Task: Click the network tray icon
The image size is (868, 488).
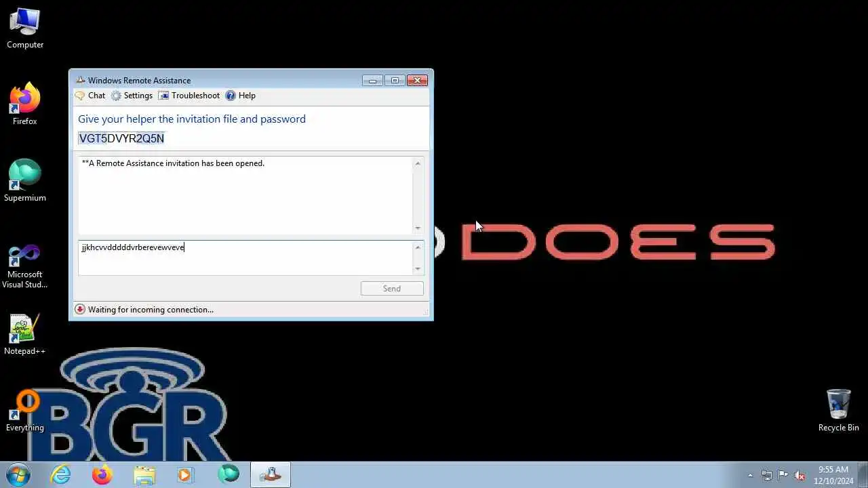Action: click(x=767, y=475)
